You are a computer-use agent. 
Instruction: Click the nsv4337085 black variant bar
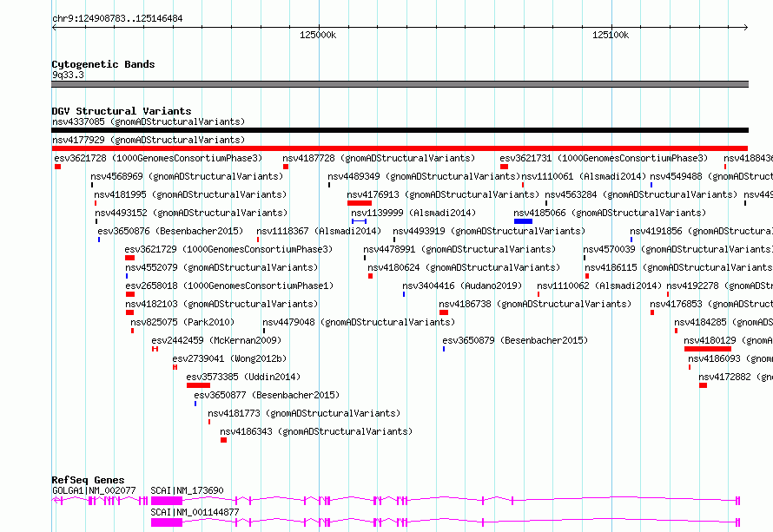tap(400, 130)
